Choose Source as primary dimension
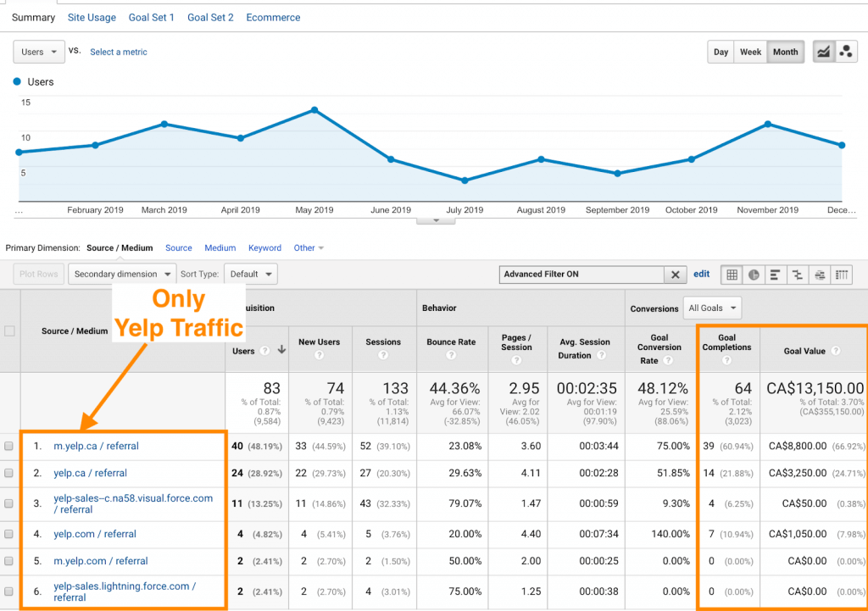 pyautogui.click(x=179, y=248)
